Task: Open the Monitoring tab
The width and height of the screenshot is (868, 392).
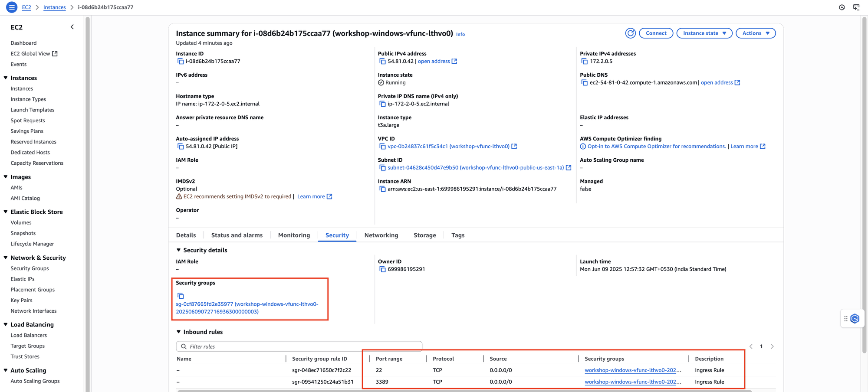Action: pyautogui.click(x=294, y=235)
